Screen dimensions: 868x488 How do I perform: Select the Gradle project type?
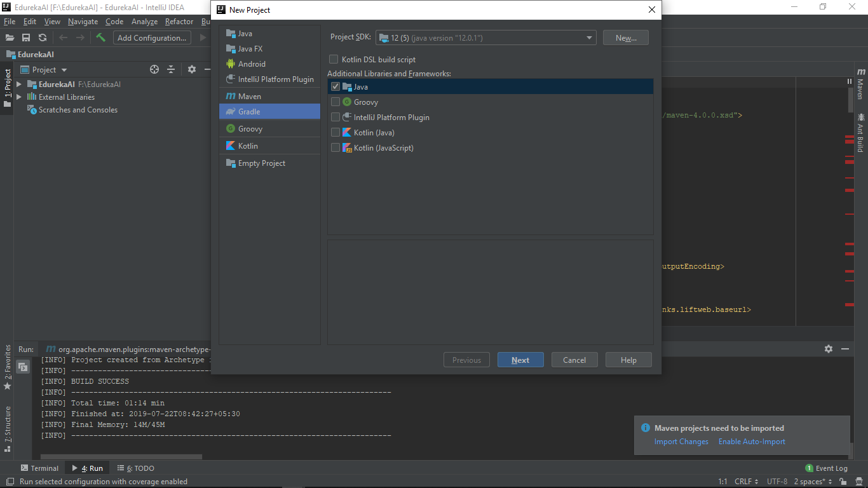click(270, 112)
